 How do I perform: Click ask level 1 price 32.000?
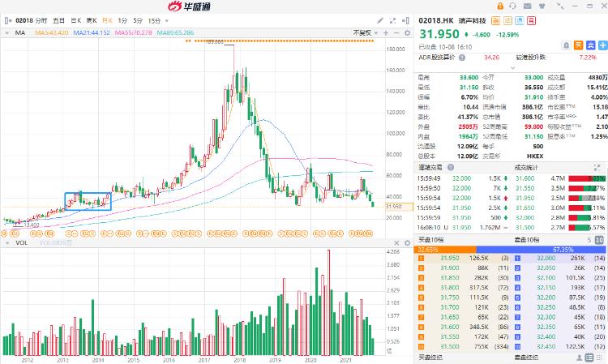546,258
